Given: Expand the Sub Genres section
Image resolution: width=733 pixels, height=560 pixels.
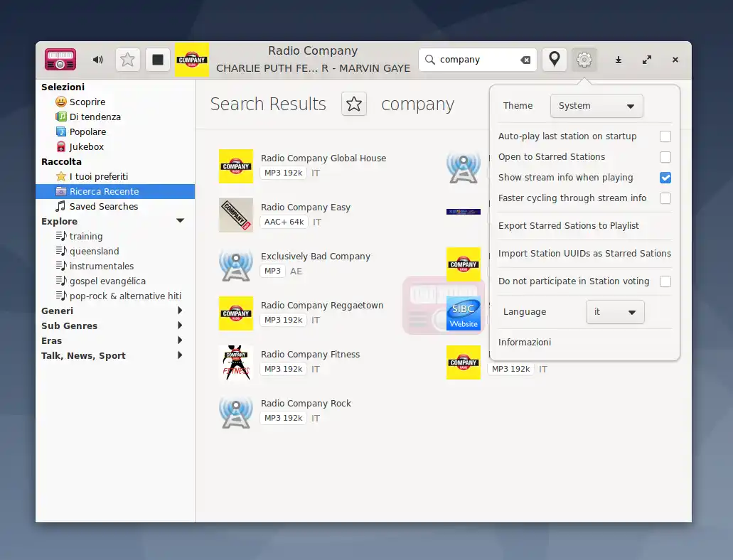Looking at the screenshot, I should [180, 325].
